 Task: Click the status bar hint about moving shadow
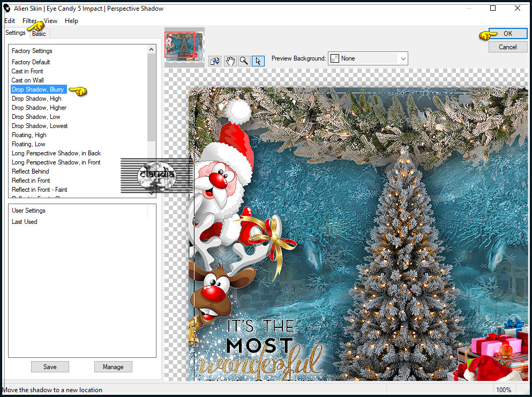pyautogui.click(x=53, y=390)
